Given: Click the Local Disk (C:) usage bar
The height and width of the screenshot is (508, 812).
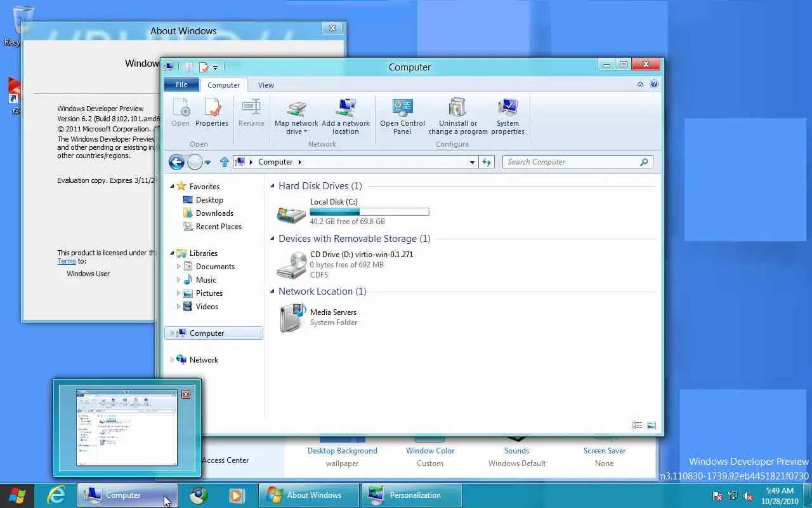Looking at the screenshot, I should 369,211.
